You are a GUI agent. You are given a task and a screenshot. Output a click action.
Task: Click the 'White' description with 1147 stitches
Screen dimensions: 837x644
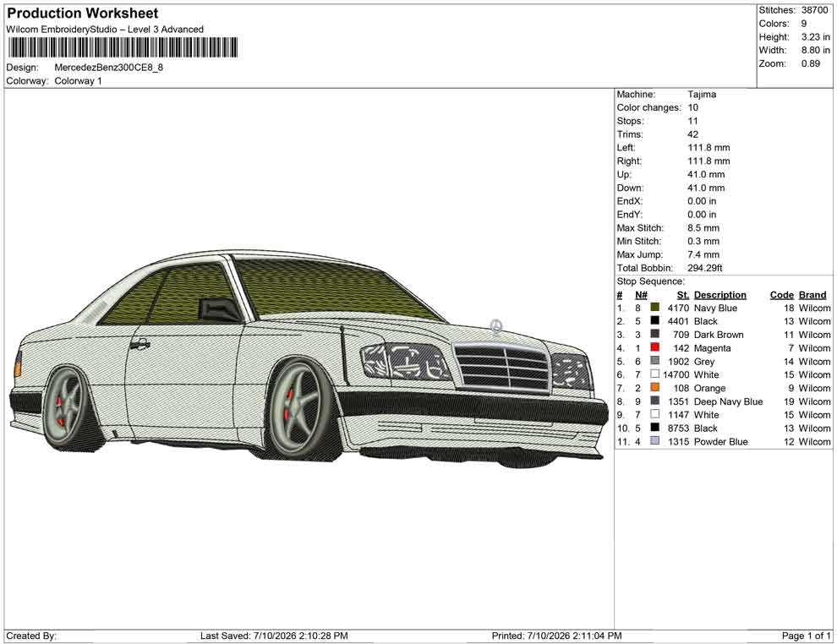pyautogui.click(x=706, y=415)
